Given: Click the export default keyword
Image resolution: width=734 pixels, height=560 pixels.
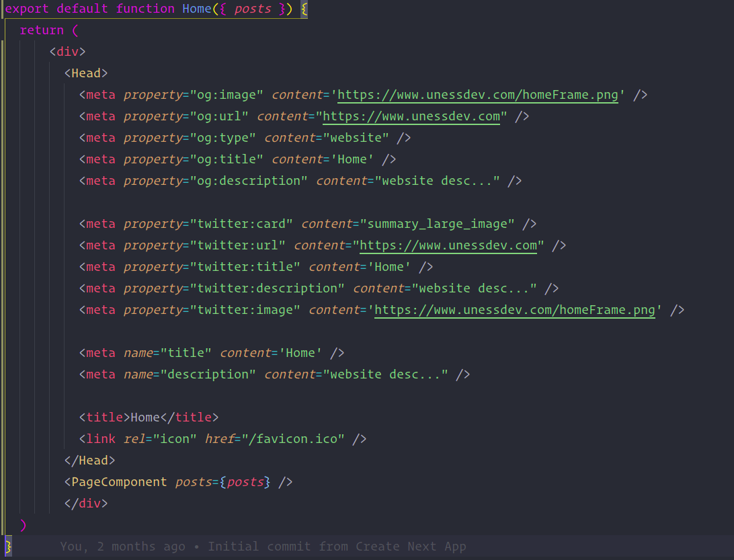Looking at the screenshot, I should (47, 8).
